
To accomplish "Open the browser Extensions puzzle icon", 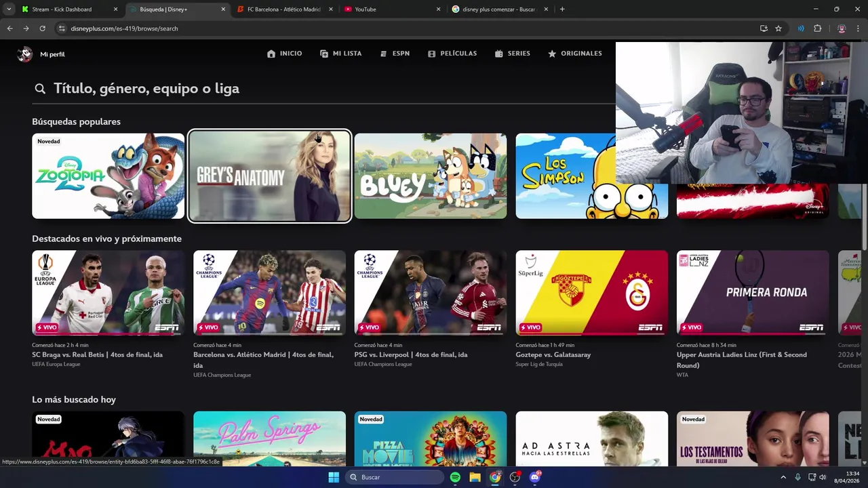I will click(817, 28).
